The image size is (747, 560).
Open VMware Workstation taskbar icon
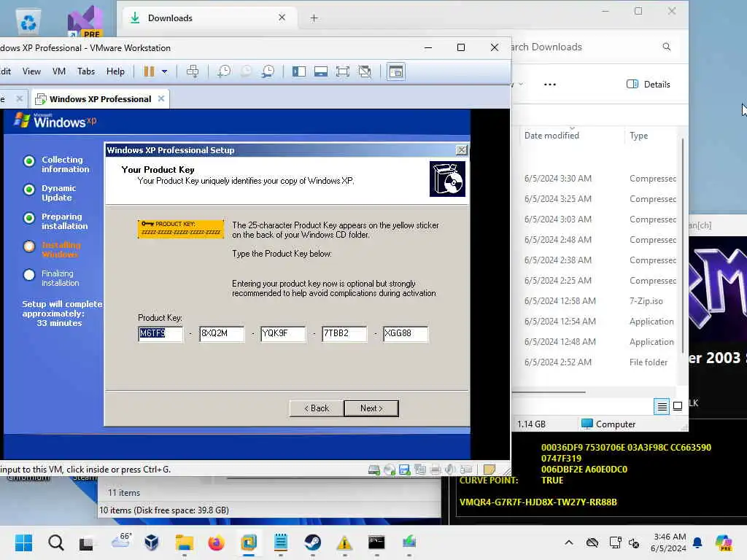click(249, 542)
